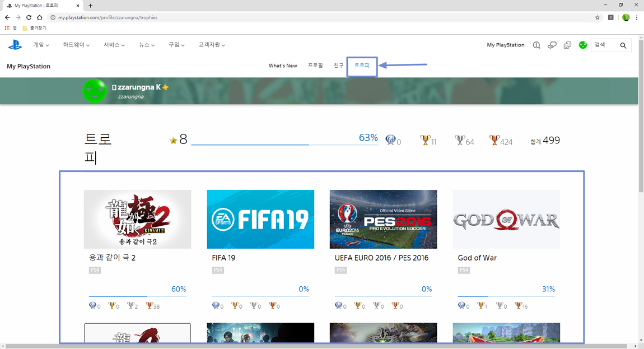Viewport: 644px width, 349px height.
Task: Click the bronze trophy icon under 용과 같이 극2
Action: (x=149, y=305)
